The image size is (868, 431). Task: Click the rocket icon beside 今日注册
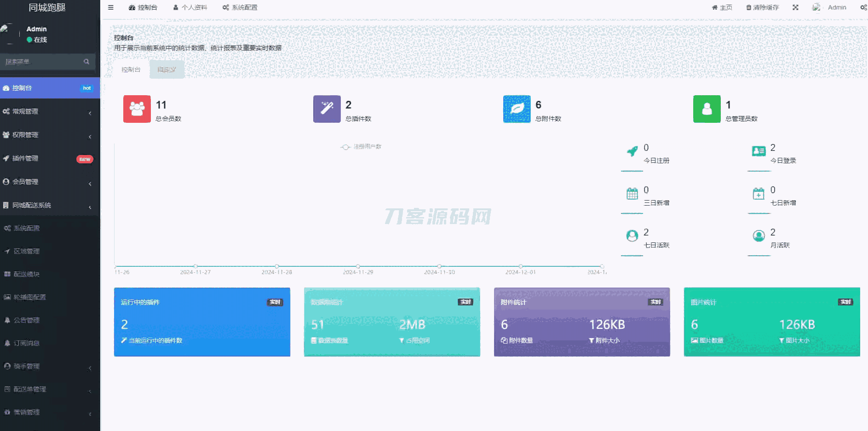[x=632, y=151]
